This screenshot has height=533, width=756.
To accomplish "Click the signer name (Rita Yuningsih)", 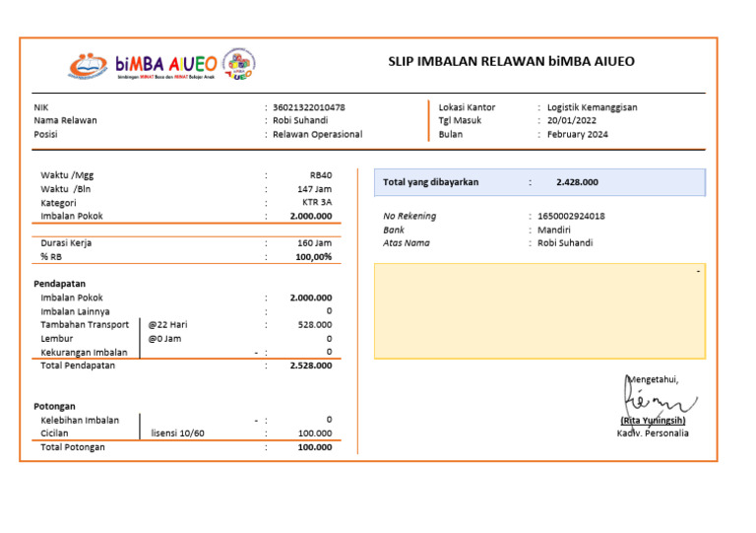I will point(653,420).
